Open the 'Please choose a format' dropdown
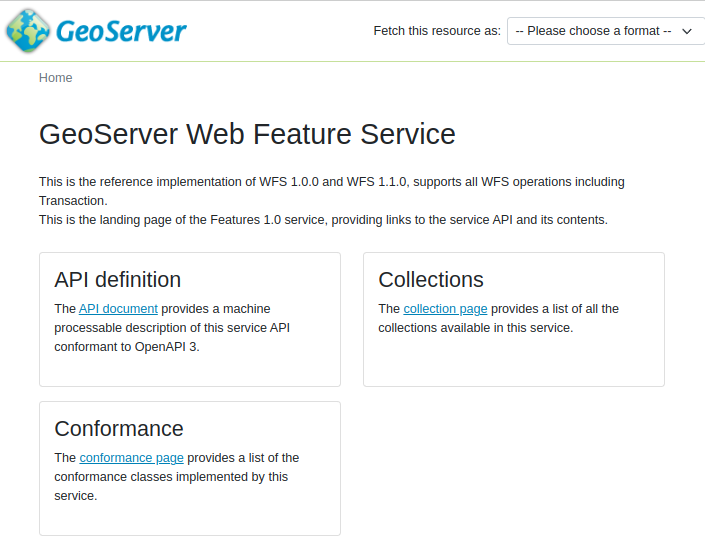This screenshot has height=559, width=705. point(596,31)
